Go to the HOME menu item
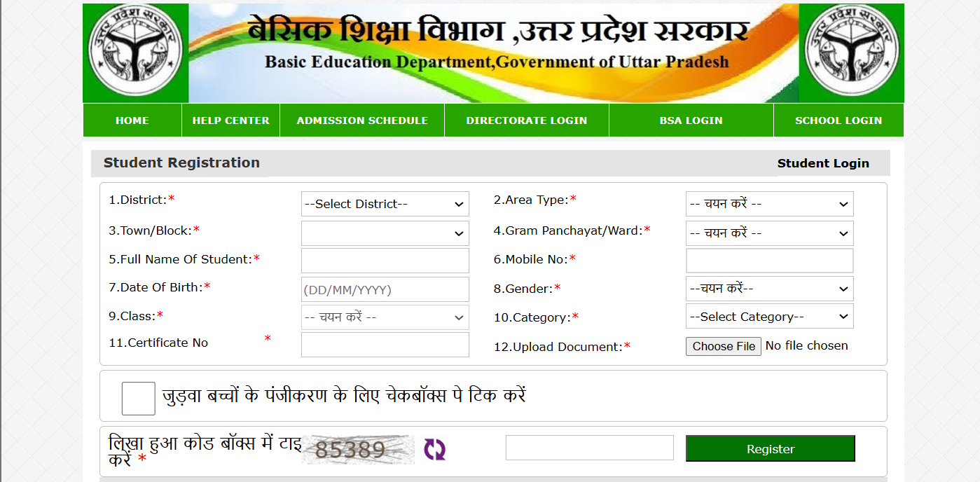The image size is (980, 482). coord(132,120)
